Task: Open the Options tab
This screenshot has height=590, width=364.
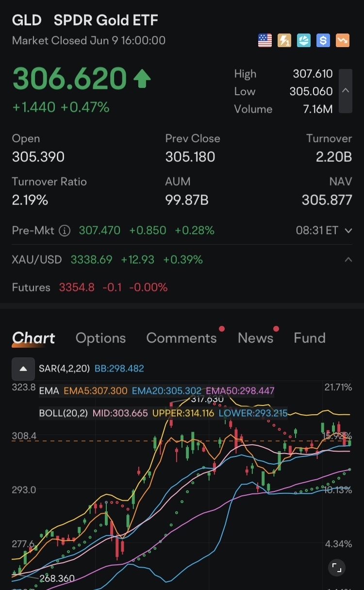Action: coord(100,338)
